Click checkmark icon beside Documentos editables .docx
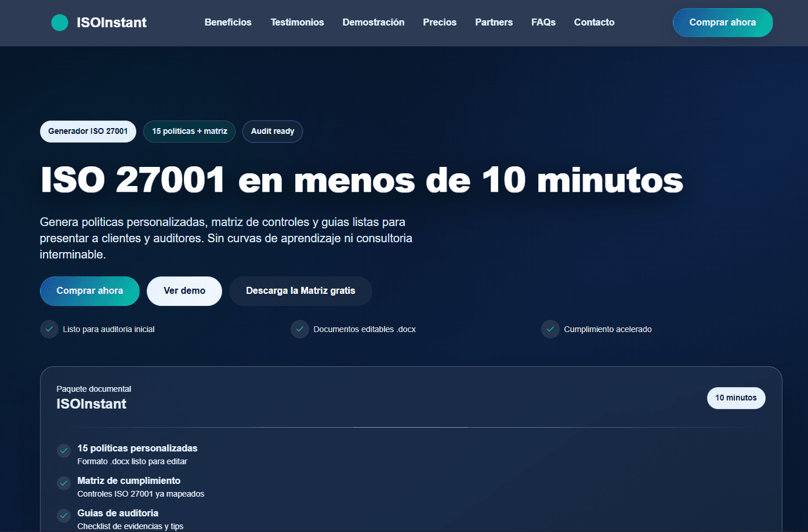Image resolution: width=808 pixels, height=532 pixels. pyautogui.click(x=300, y=329)
